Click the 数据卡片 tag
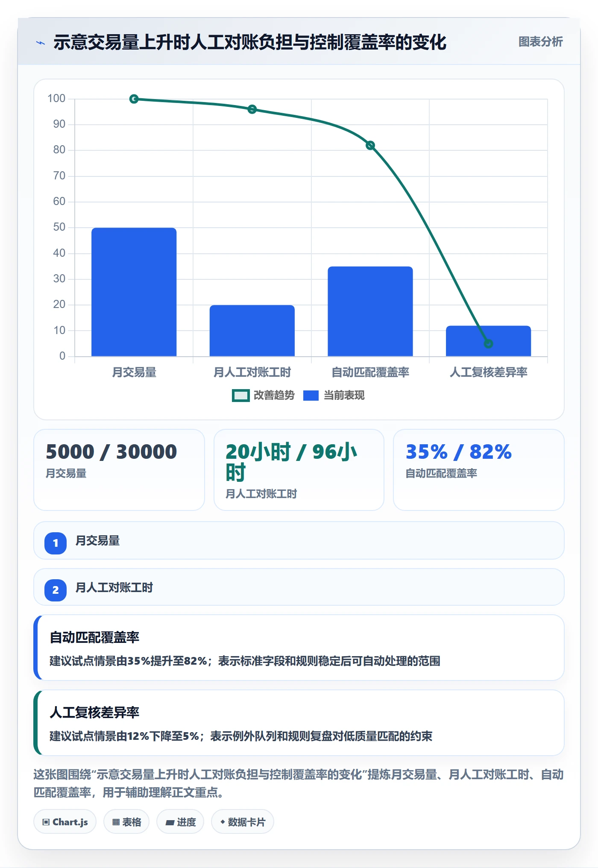The width and height of the screenshot is (598, 868). (x=243, y=822)
